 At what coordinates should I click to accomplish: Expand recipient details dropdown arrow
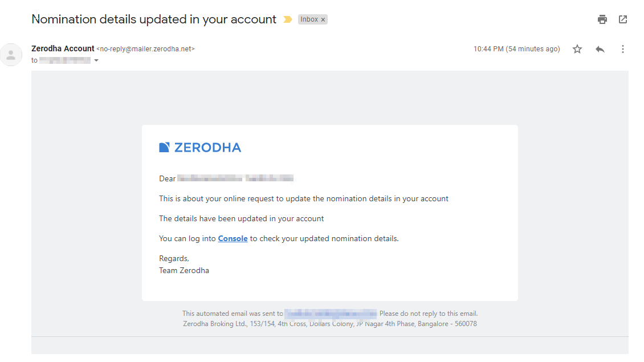96,60
